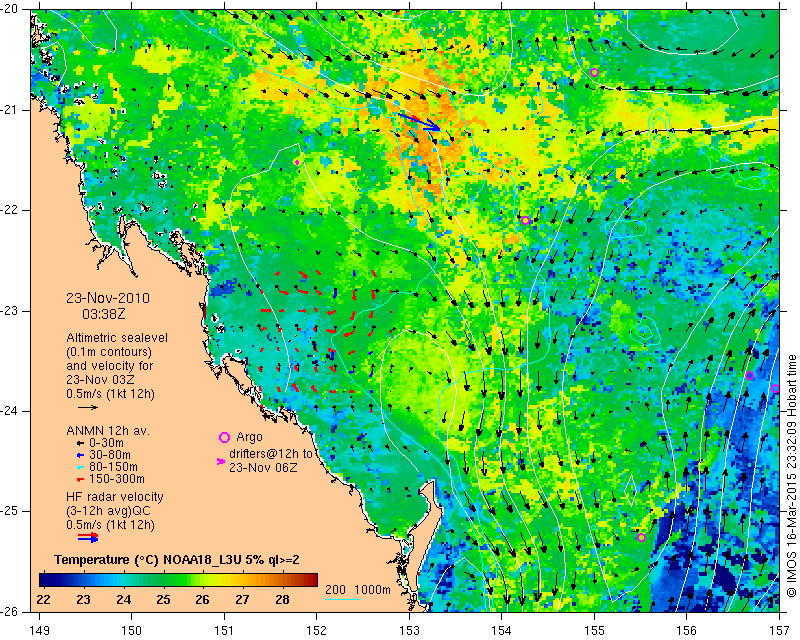
Task: Click the colorbar tick value 25
Action: click(163, 599)
